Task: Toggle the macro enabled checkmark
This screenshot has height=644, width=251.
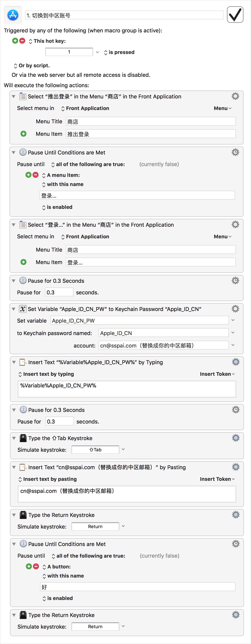Action: pyautogui.click(x=235, y=15)
